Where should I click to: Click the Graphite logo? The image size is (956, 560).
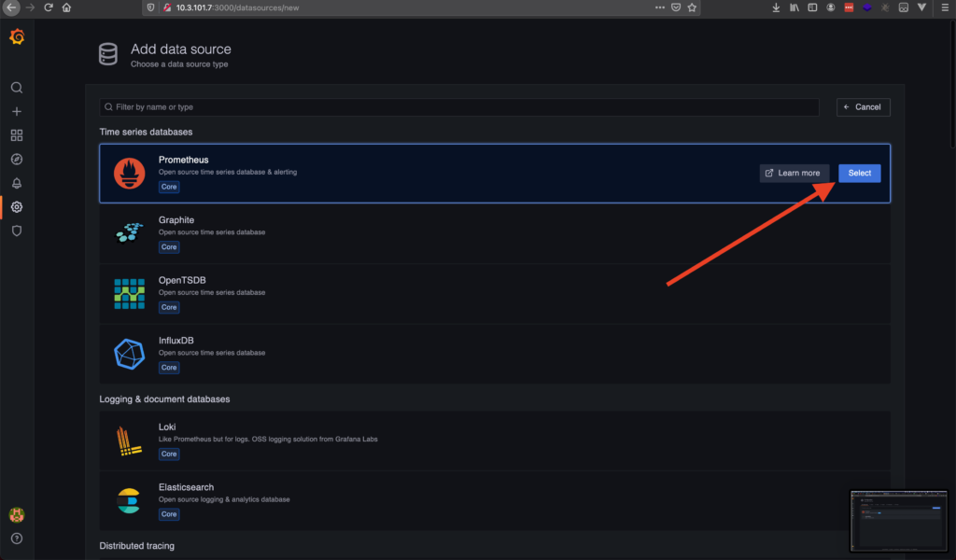coord(129,232)
